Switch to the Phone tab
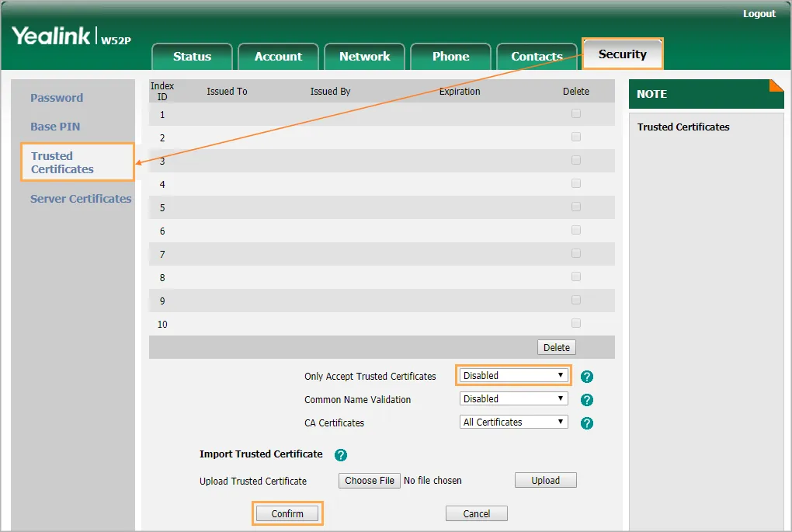 (x=450, y=57)
